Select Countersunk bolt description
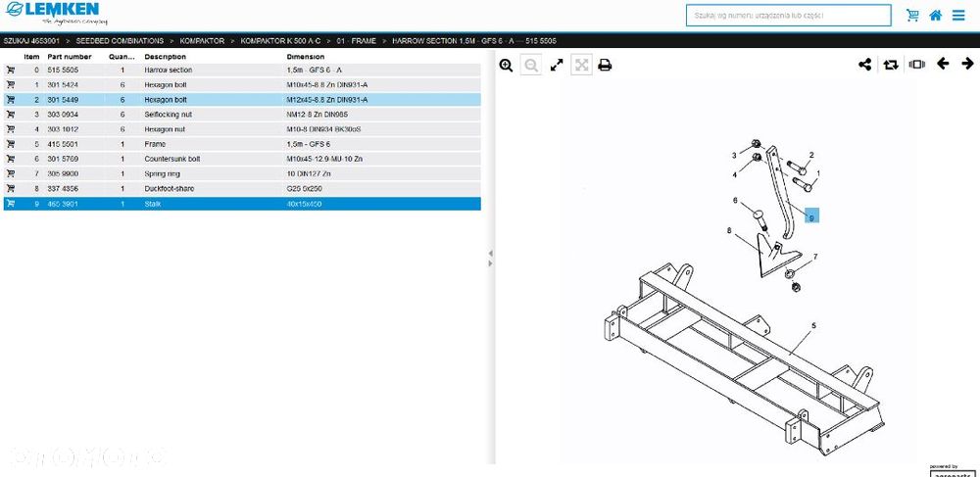 click(x=171, y=159)
